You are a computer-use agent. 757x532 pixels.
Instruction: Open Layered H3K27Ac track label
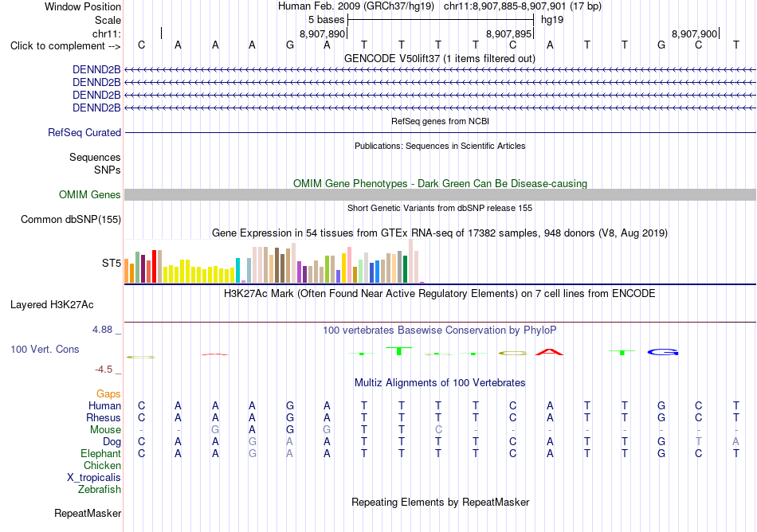coord(52,305)
